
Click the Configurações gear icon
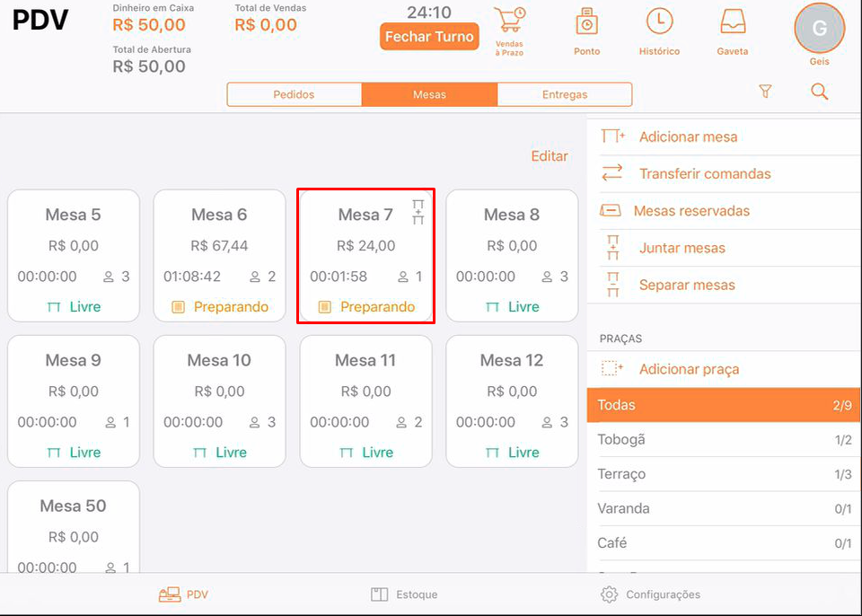point(609,594)
